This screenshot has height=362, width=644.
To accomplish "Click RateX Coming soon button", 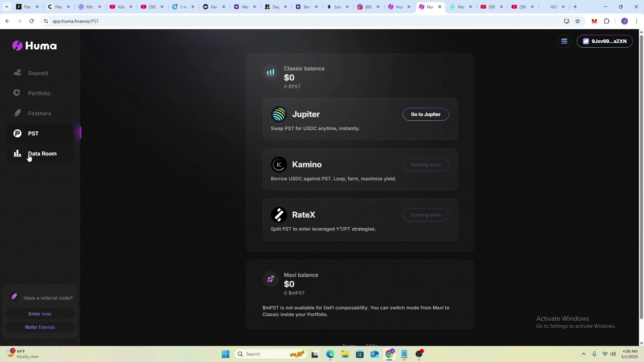I will [426, 215].
